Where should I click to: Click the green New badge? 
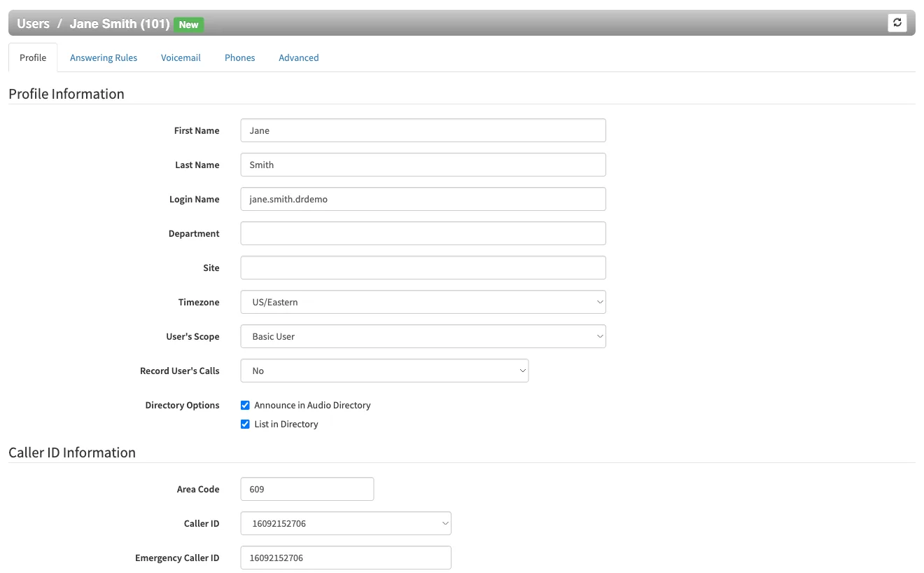tap(188, 24)
